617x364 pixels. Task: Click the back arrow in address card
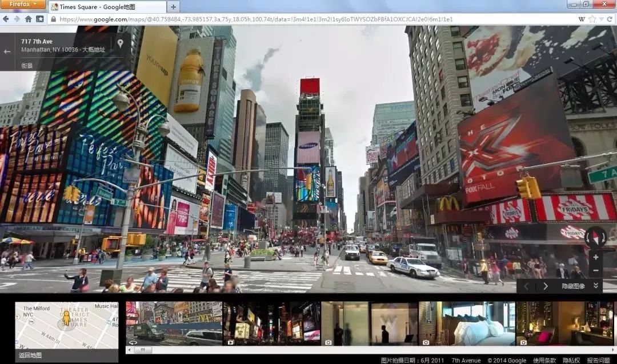pyautogui.click(x=7, y=51)
